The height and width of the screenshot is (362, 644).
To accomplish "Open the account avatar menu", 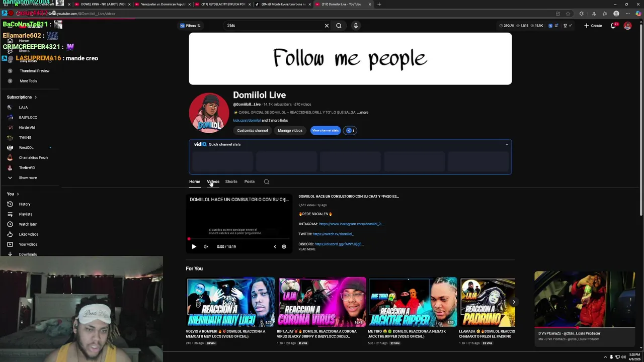I will coord(627,26).
